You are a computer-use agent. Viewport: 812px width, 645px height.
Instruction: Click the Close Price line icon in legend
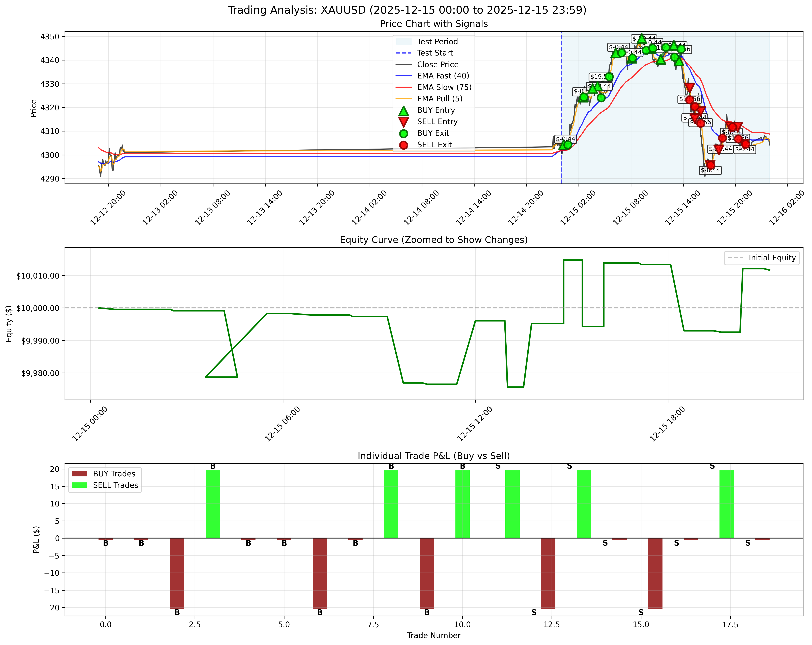click(x=404, y=64)
